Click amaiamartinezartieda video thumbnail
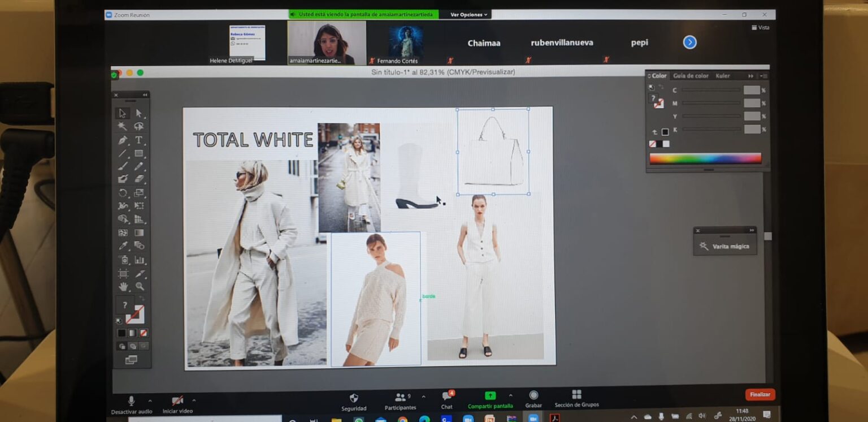 click(x=327, y=43)
